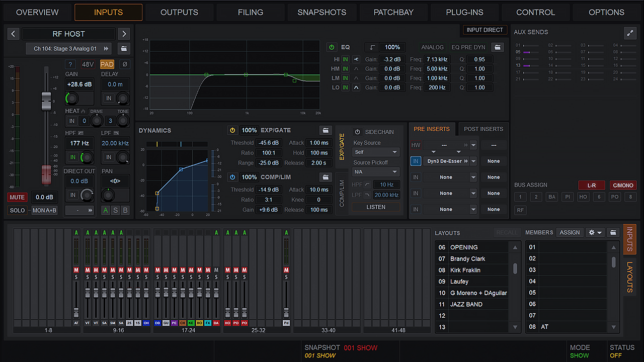Screen dimensions: 644x362
Task: Disable the PAD toggle
Action: point(107,64)
